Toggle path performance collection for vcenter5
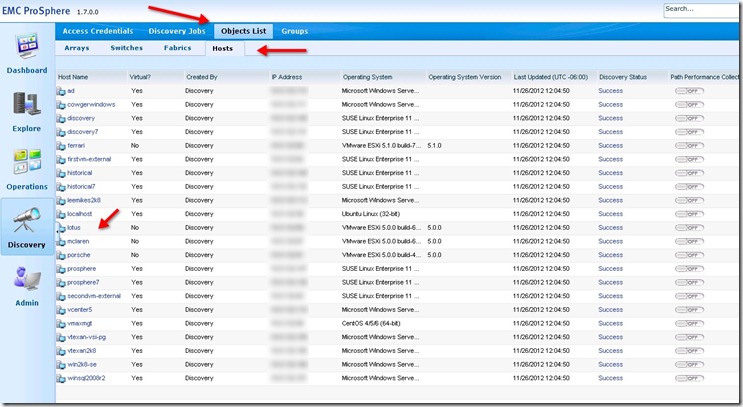This screenshot has height=407, width=743. click(689, 310)
